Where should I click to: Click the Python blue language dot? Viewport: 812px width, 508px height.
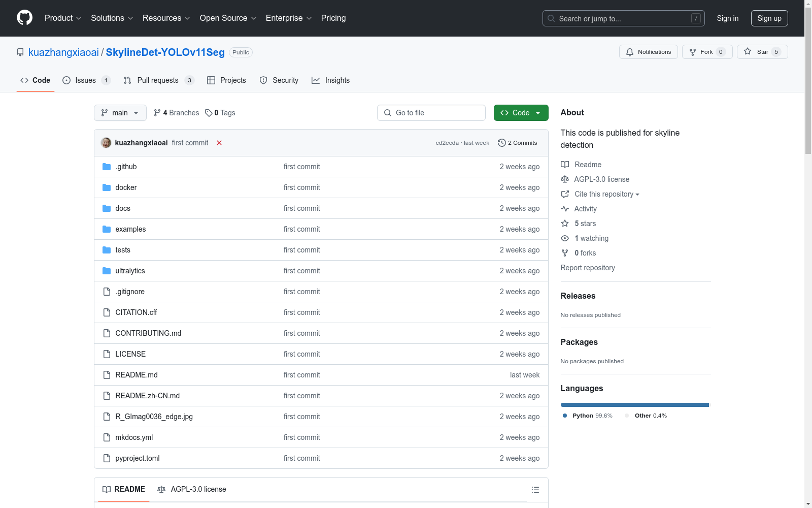pyautogui.click(x=565, y=416)
